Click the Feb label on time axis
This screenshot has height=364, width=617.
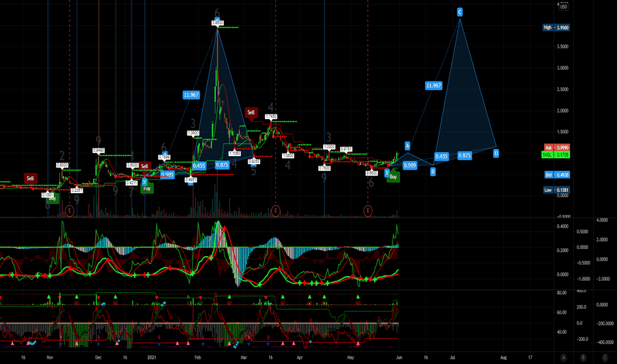[197, 357]
